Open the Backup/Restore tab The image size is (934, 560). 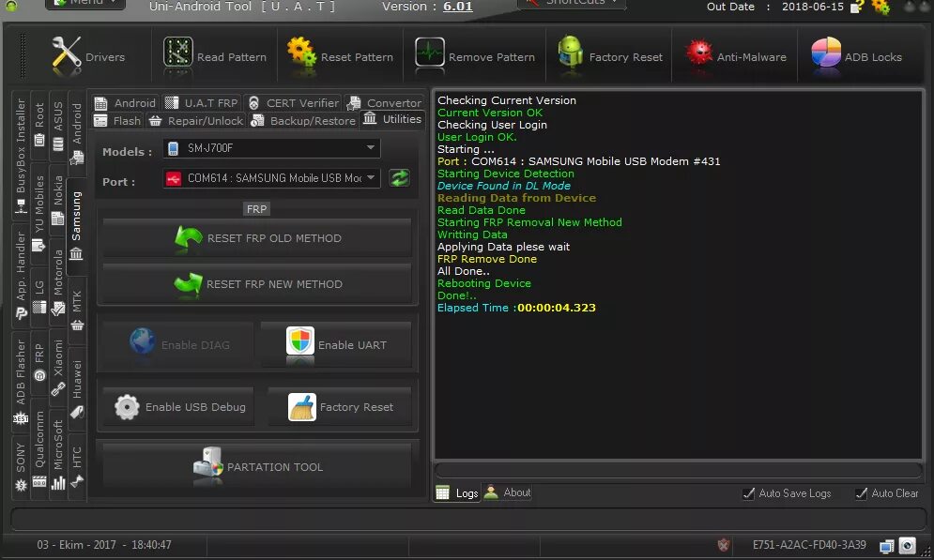303,121
